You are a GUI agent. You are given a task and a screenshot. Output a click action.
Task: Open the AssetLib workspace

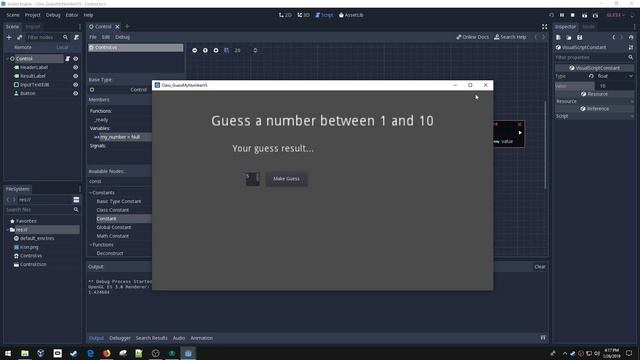351,15
